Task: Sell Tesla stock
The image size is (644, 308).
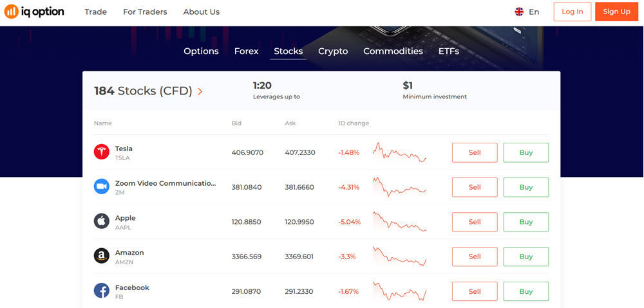Action: tap(475, 152)
